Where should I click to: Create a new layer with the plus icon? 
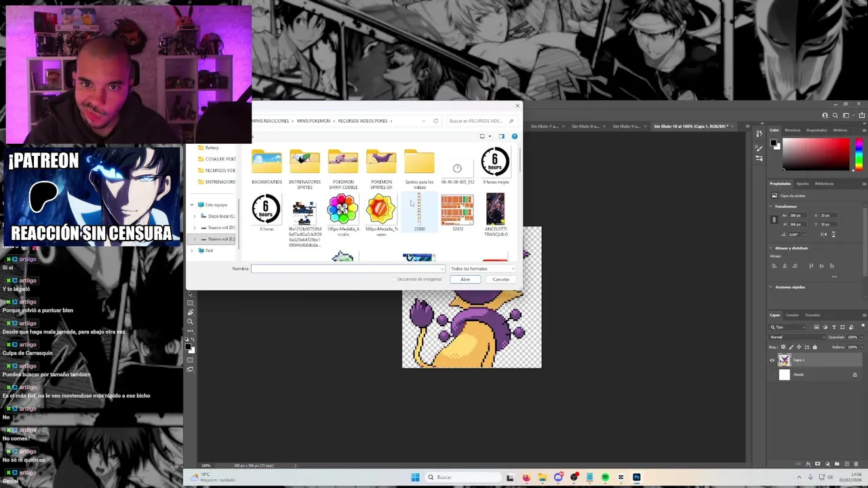coord(847,464)
